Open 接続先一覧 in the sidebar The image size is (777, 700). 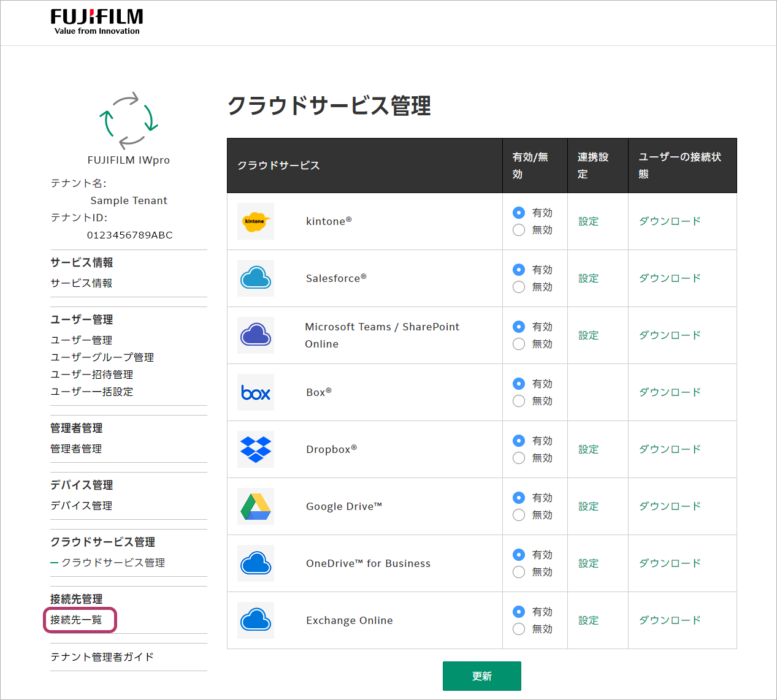click(x=76, y=620)
